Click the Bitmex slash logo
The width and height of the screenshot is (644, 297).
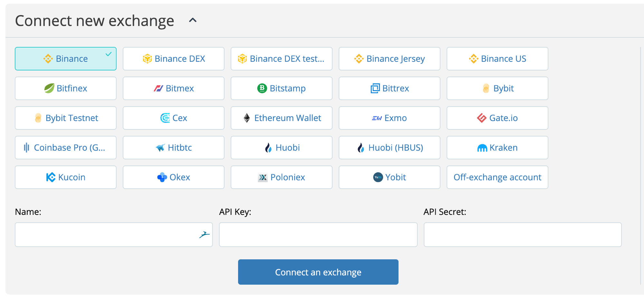point(158,88)
